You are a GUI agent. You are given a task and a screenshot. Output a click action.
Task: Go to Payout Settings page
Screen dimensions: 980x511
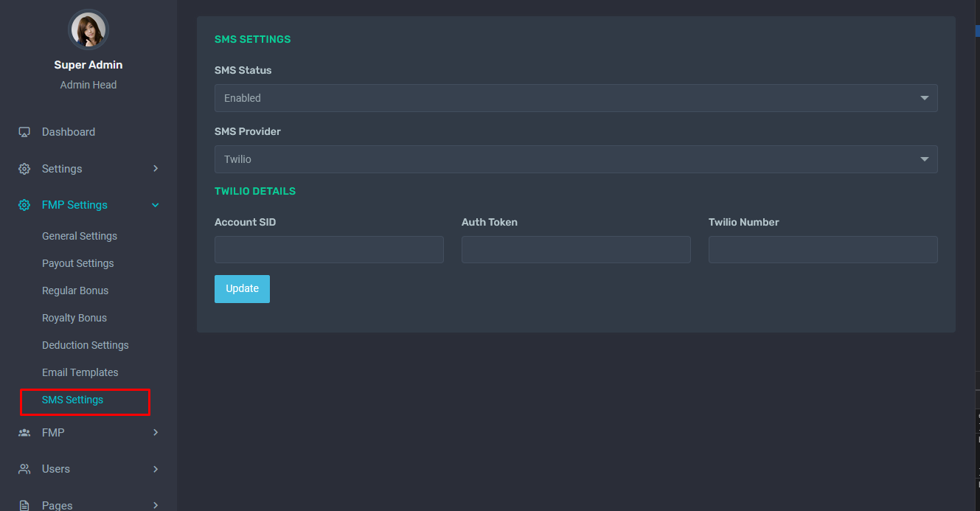77,263
